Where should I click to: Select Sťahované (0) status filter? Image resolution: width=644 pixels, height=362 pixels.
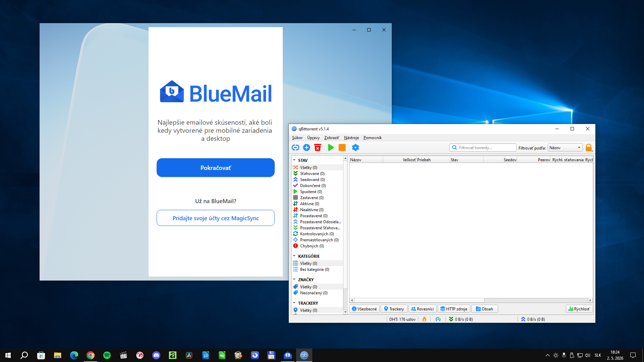(317, 174)
